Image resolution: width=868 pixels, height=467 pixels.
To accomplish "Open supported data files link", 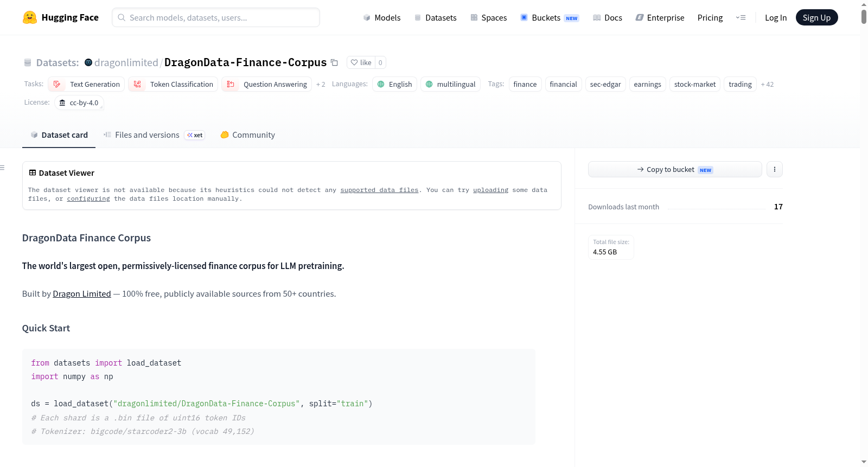I will 379,190.
